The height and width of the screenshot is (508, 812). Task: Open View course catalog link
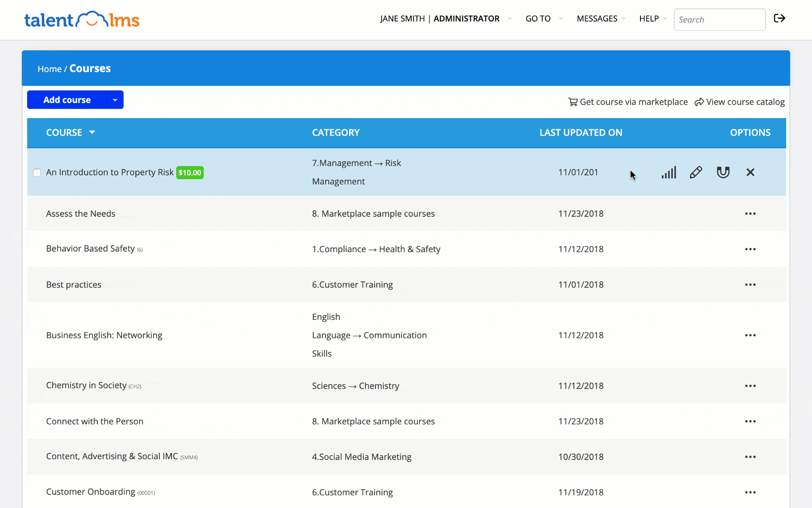coord(740,102)
